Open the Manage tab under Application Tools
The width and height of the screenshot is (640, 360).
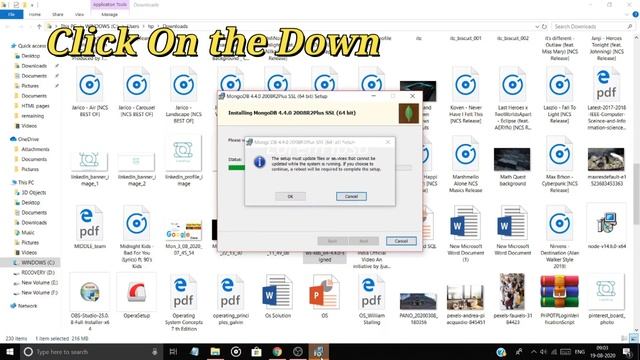pyautogui.click(x=109, y=14)
